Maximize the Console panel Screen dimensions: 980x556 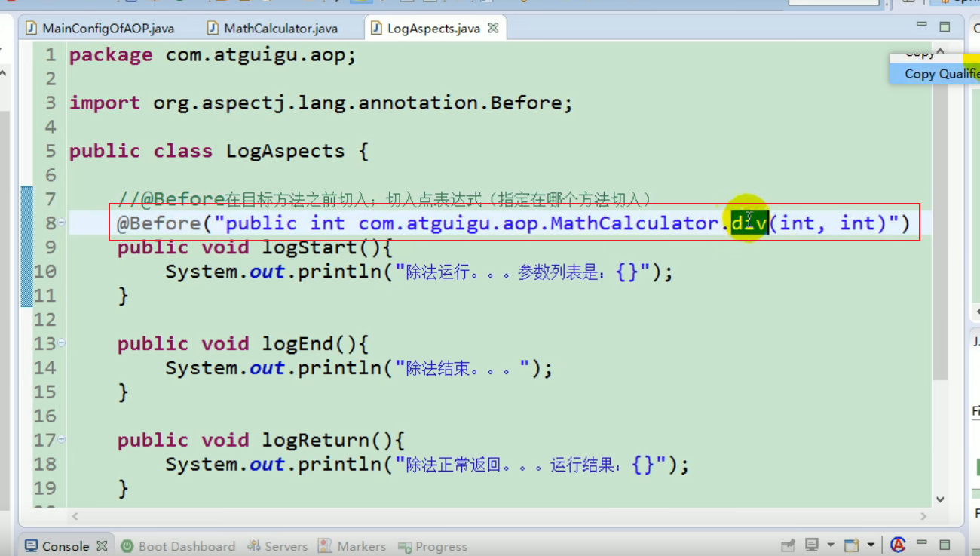point(945,545)
